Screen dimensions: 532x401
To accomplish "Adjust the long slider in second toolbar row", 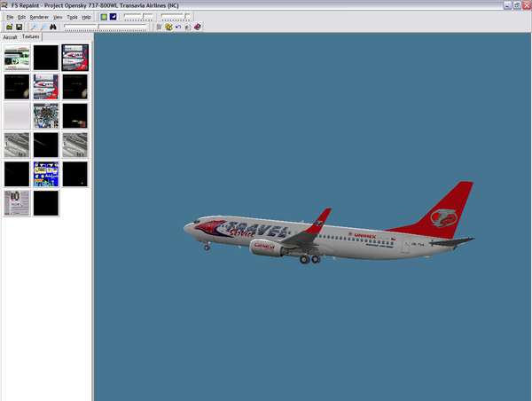I will click(x=106, y=28).
